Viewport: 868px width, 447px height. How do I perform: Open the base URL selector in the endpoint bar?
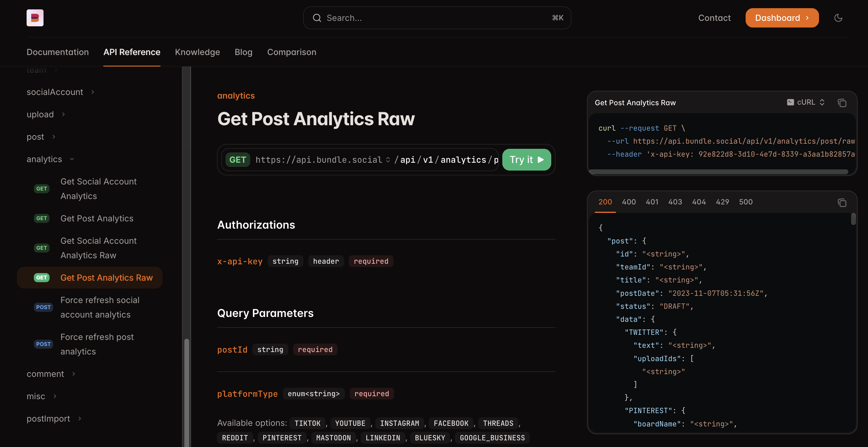point(387,159)
